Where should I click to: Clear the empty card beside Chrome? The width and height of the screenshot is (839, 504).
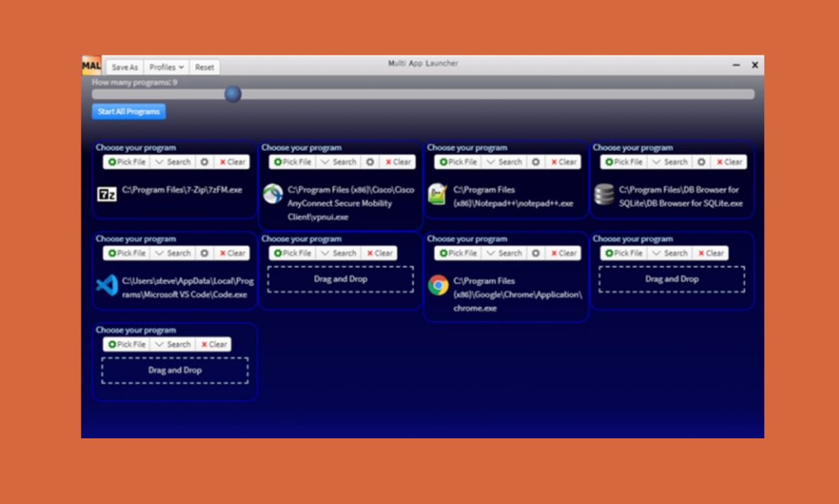710,253
